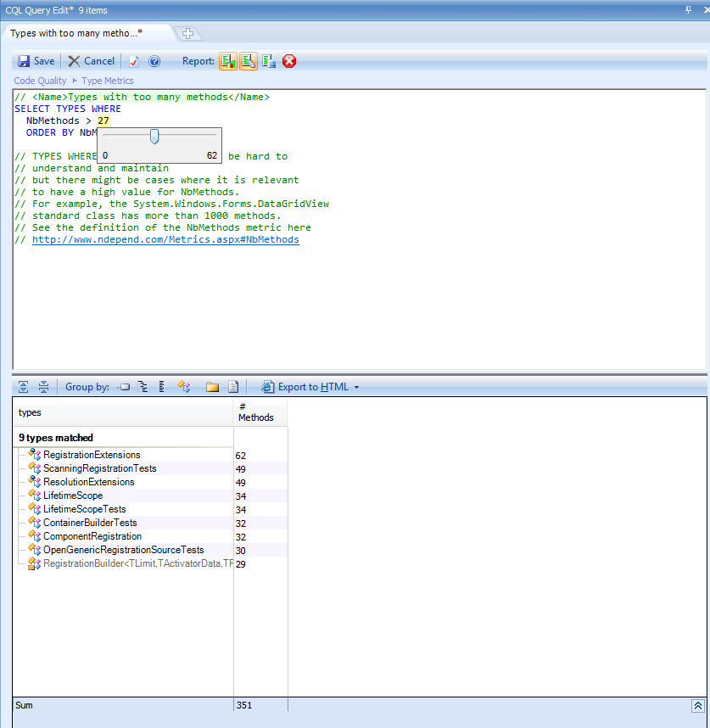This screenshot has height=728, width=710.
Task: Select the 'Types with too many metho...' tab
Action: (76, 33)
